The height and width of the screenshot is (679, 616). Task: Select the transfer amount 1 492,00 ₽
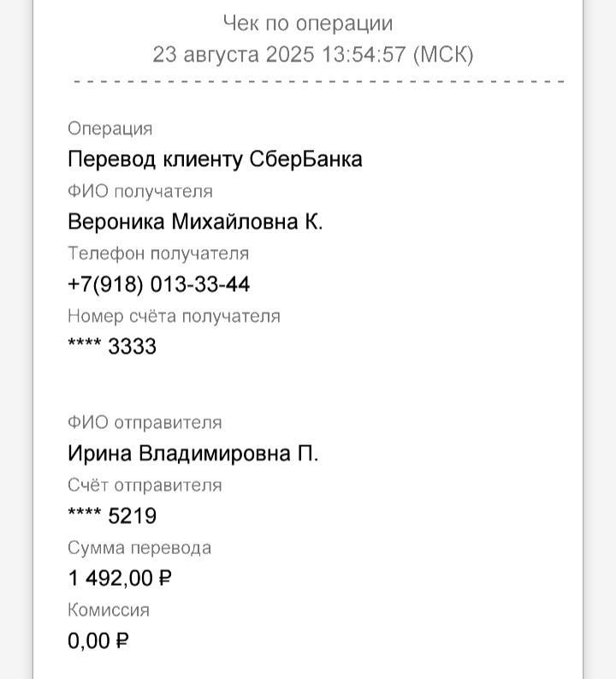pos(120,578)
